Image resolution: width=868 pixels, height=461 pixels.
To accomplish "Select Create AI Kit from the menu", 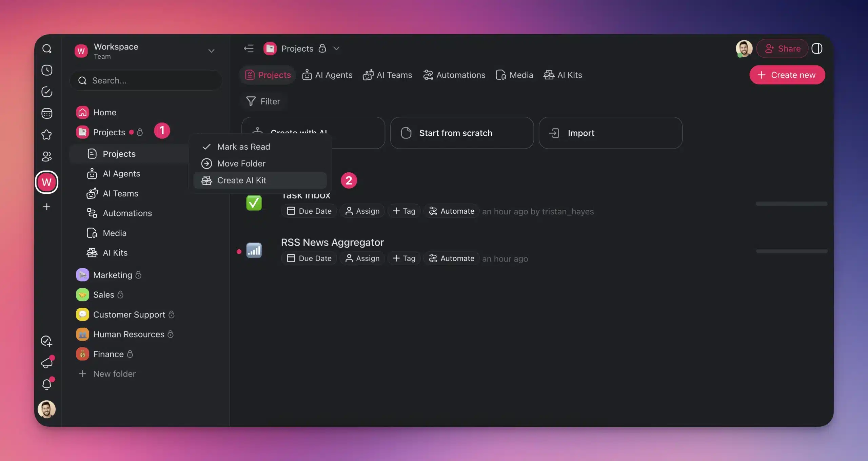I will pyautogui.click(x=242, y=180).
